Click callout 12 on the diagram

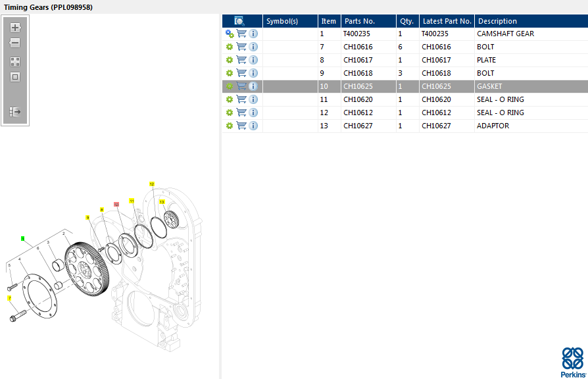[x=152, y=184]
